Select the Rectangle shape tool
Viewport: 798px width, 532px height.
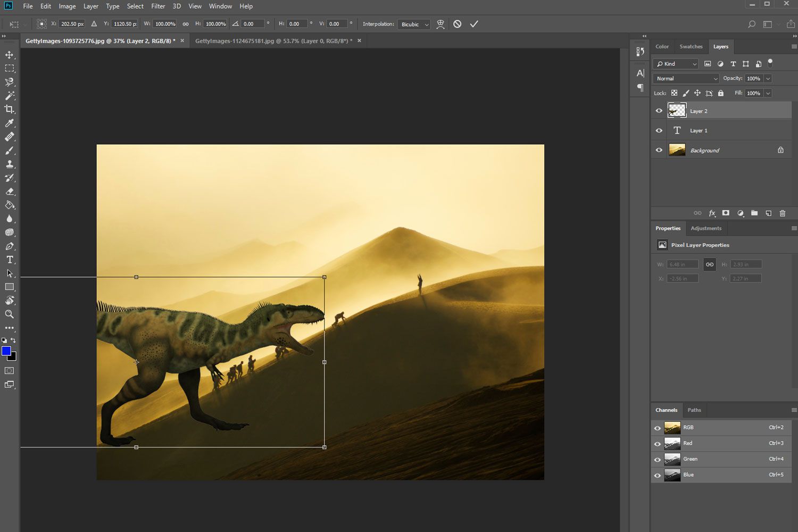10,287
